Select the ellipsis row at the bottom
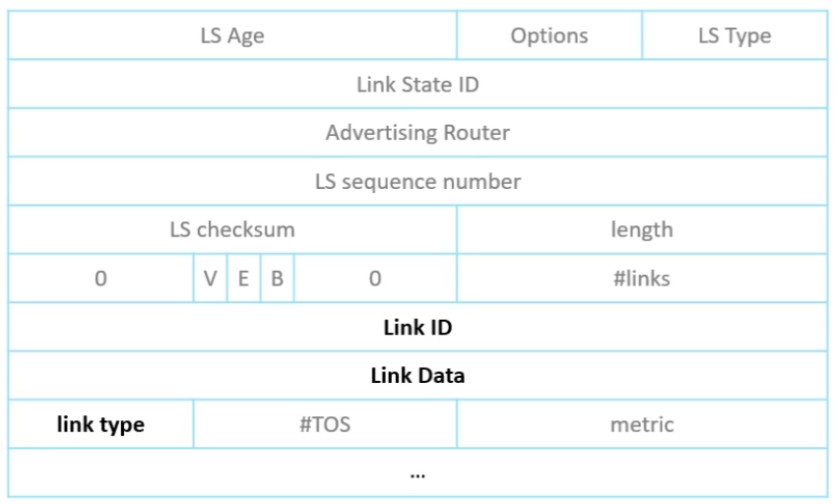Viewport: 837px width, 504px height. 418,473
